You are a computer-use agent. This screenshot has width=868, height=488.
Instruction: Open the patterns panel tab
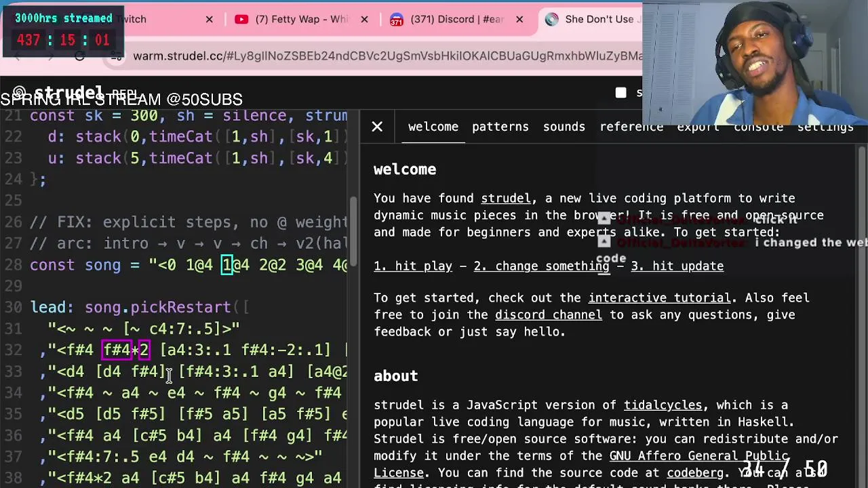[500, 127]
